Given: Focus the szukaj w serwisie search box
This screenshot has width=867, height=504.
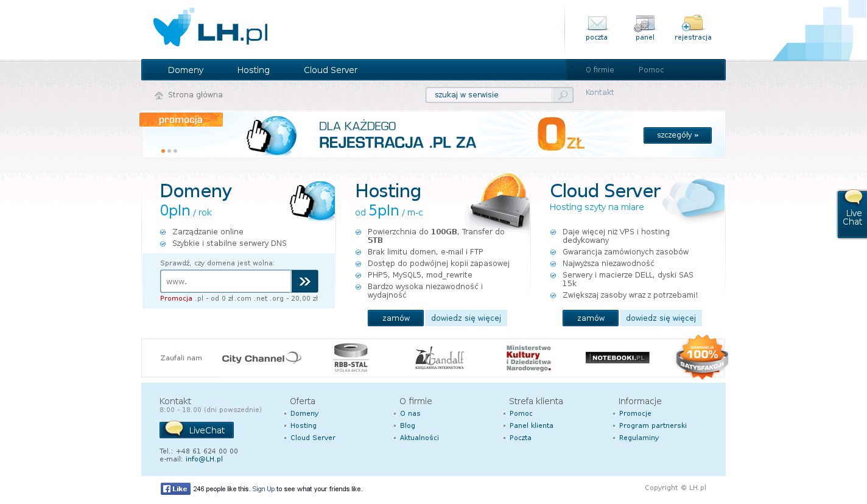Looking at the screenshot, I should (x=490, y=95).
